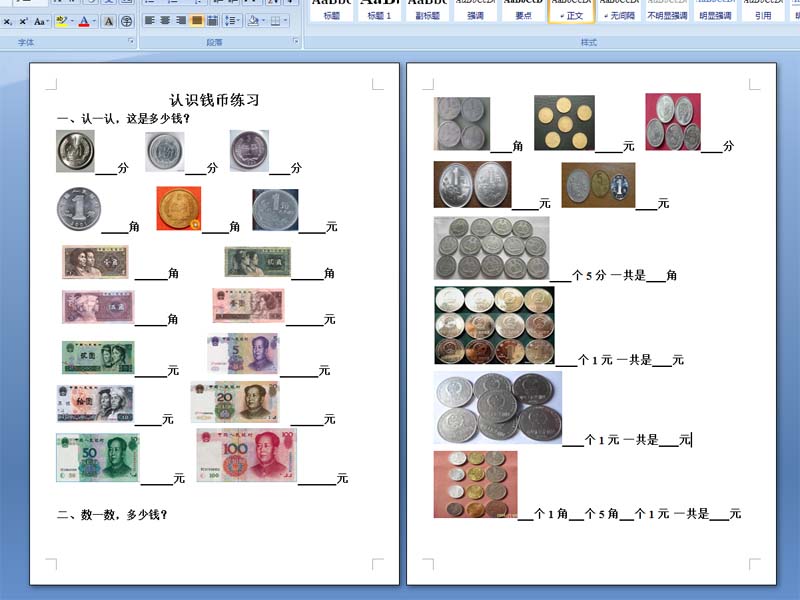This screenshot has width=800, height=600.
Task: Click the blank before 个 1 角
Action: click(525, 514)
